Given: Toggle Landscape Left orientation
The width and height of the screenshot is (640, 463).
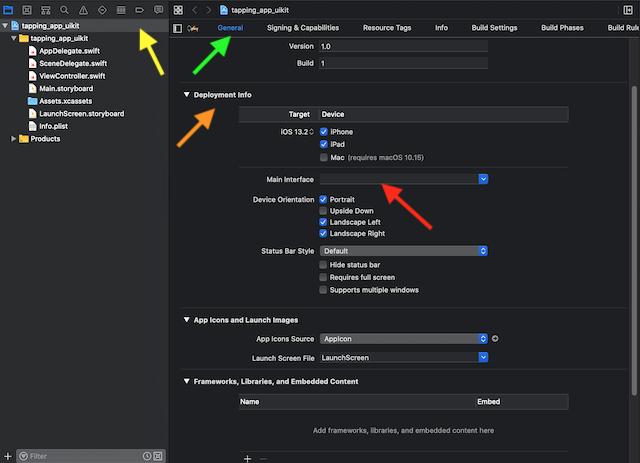Looking at the screenshot, I should coord(323,222).
